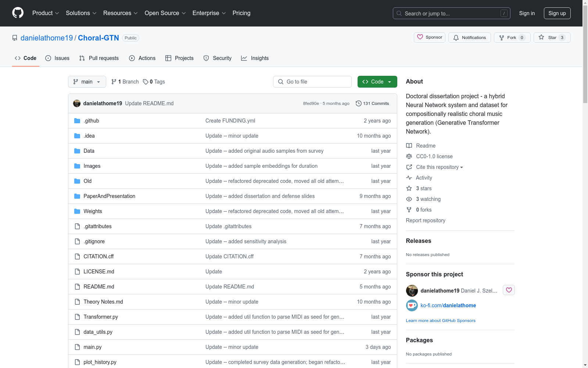Click the forks icon in About
The image size is (588, 368).
tap(409, 210)
